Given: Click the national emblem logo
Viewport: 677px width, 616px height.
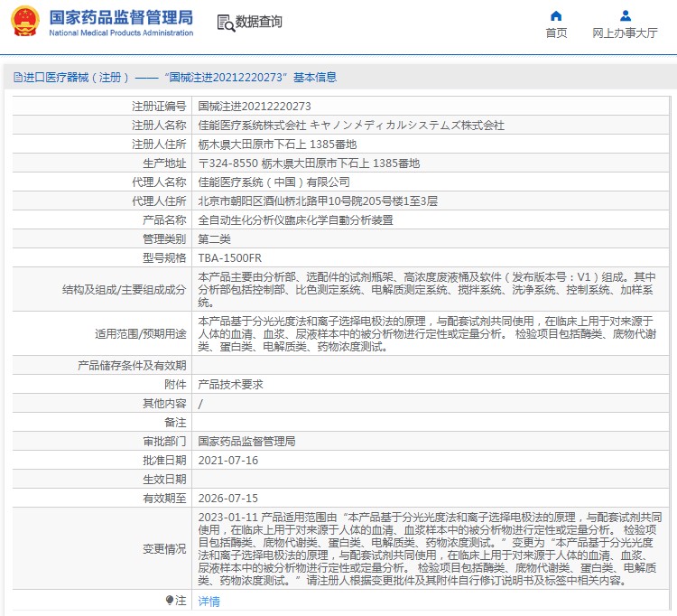Looking at the screenshot, I should (x=24, y=23).
